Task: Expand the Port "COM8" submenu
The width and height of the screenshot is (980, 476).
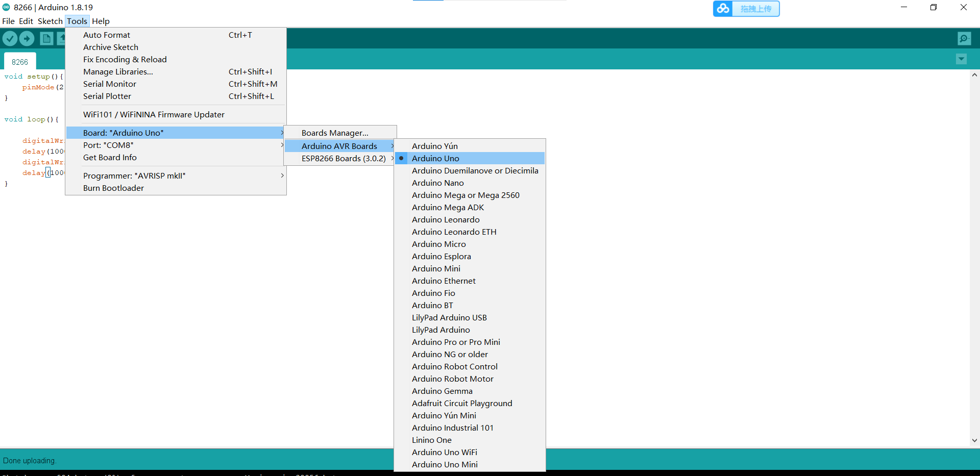Action: point(176,145)
